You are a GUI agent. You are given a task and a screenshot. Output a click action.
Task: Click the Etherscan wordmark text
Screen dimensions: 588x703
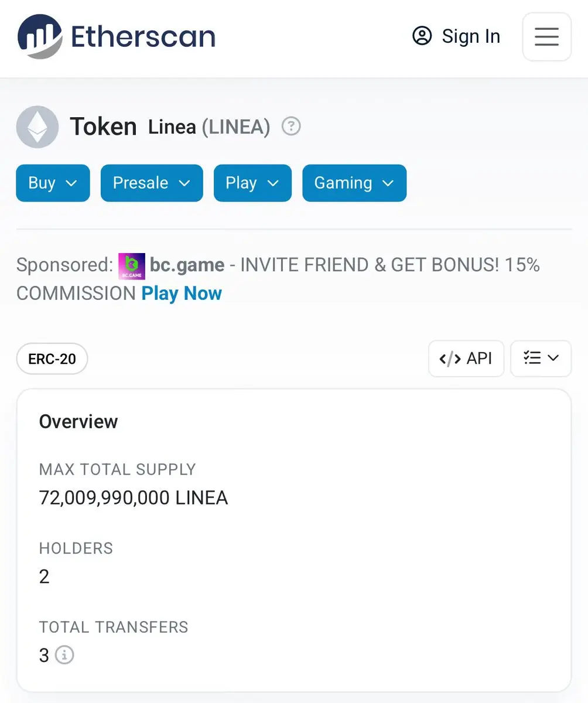tap(143, 36)
